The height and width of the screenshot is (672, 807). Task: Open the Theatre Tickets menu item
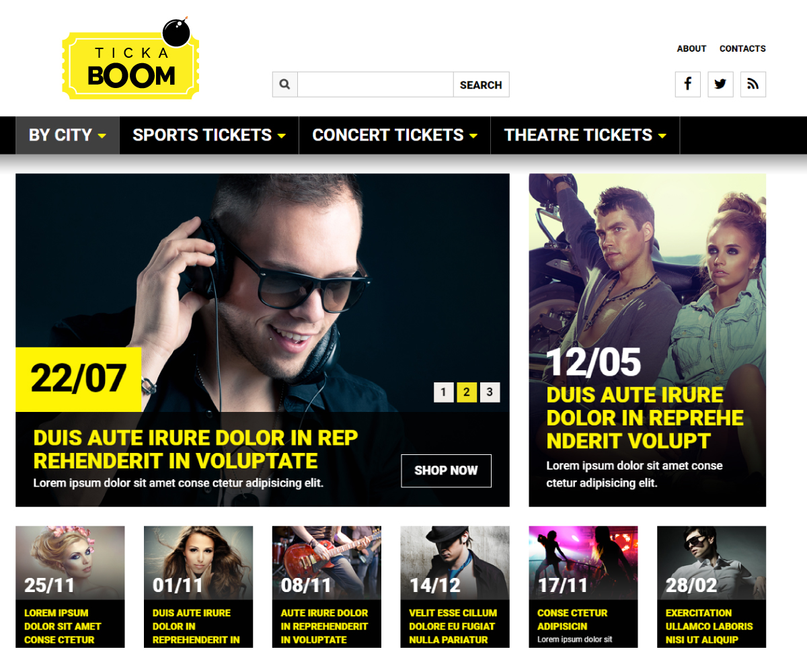[585, 135]
